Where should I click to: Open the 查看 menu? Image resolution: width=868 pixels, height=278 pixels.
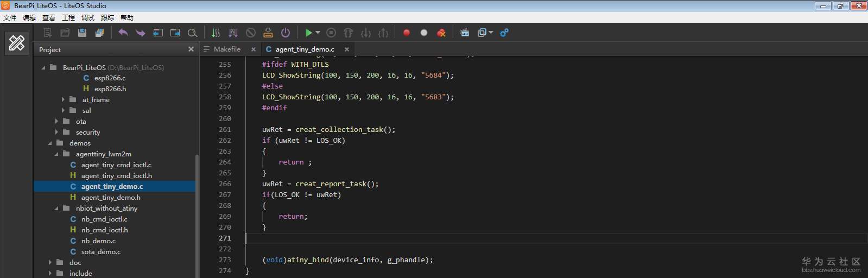click(49, 17)
